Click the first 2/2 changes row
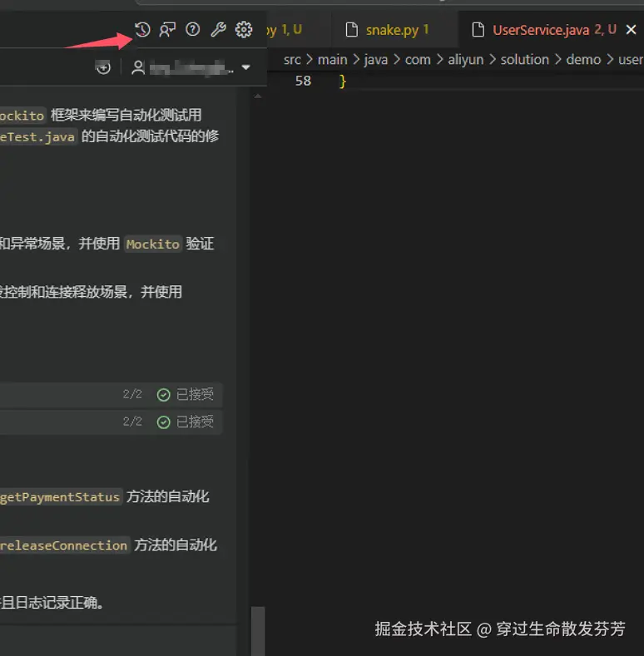The height and width of the screenshot is (656, 644). pyautogui.click(x=111, y=395)
